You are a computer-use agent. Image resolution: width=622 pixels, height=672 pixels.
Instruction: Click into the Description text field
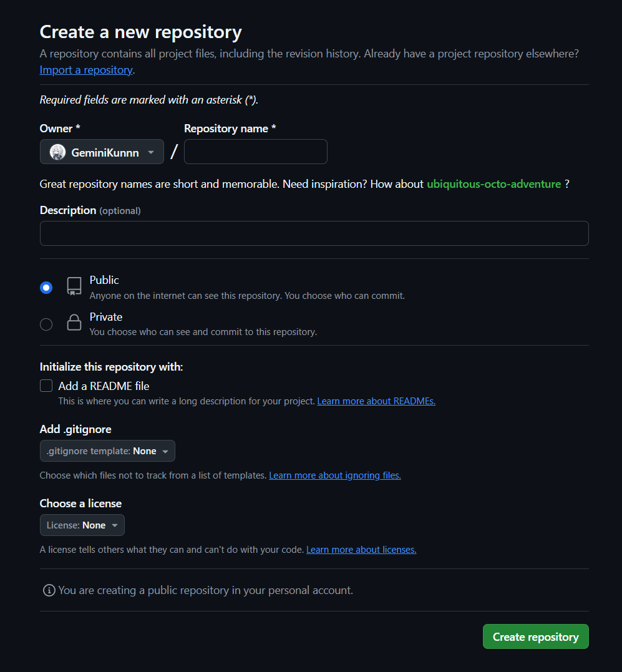[x=314, y=233]
